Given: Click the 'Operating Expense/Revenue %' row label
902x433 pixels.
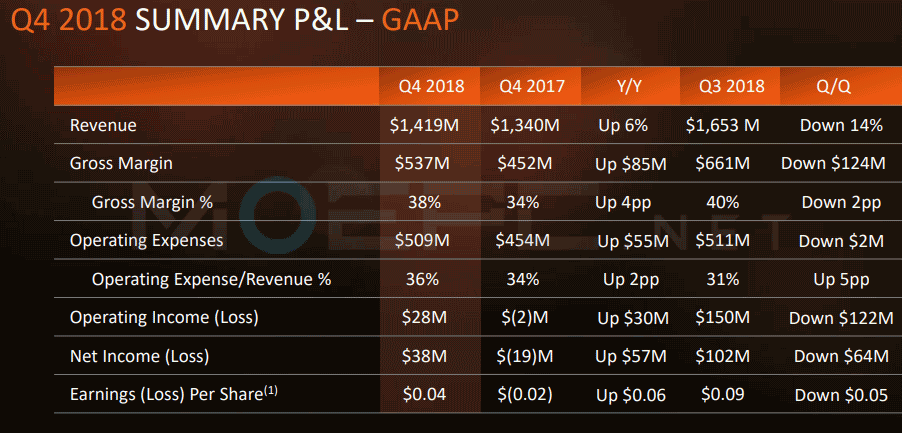Looking at the screenshot, I should click(x=212, y=279).
